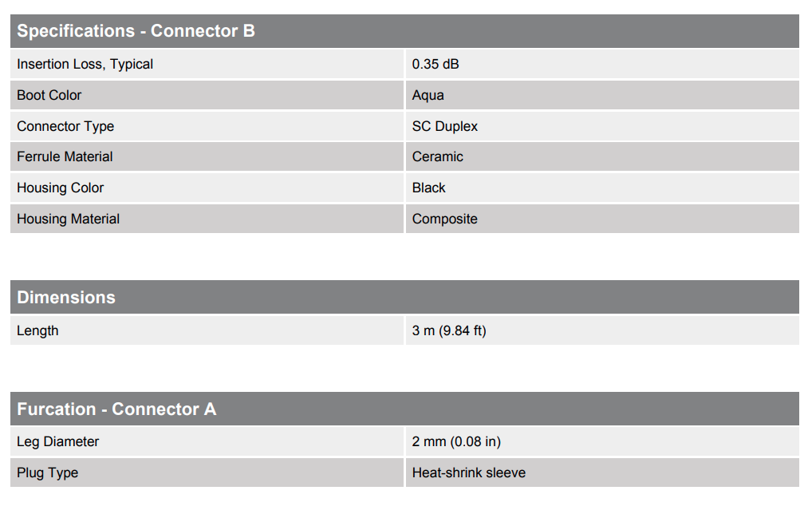Click the Black housing color value
The width and height of the screenshot is (812, 514).
point(429,188)
